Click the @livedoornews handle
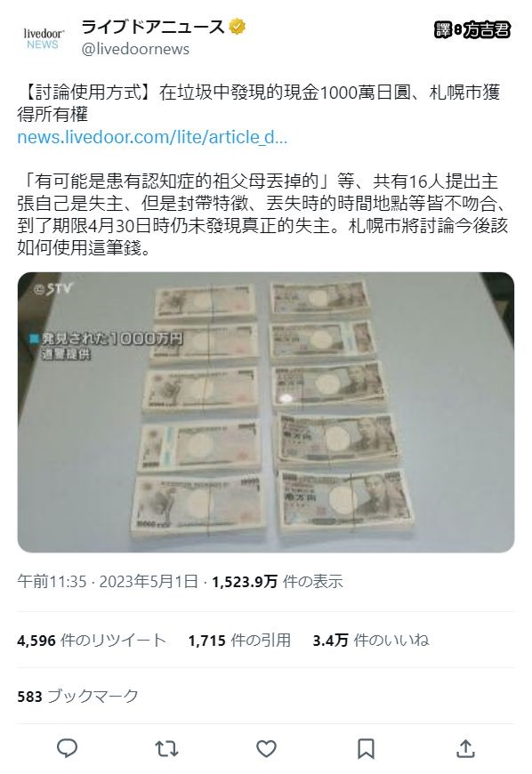The image size is (532, 774). (135, 49)
